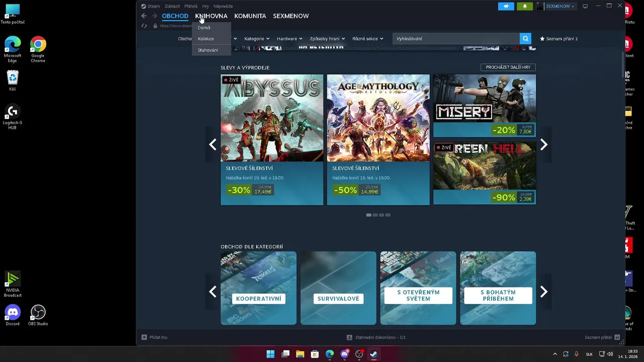The width and height of the screenshot is (644, 362).
Task: Open Seznam přání wishlist link
Action: pyautogui.click(x=558, y=39)
